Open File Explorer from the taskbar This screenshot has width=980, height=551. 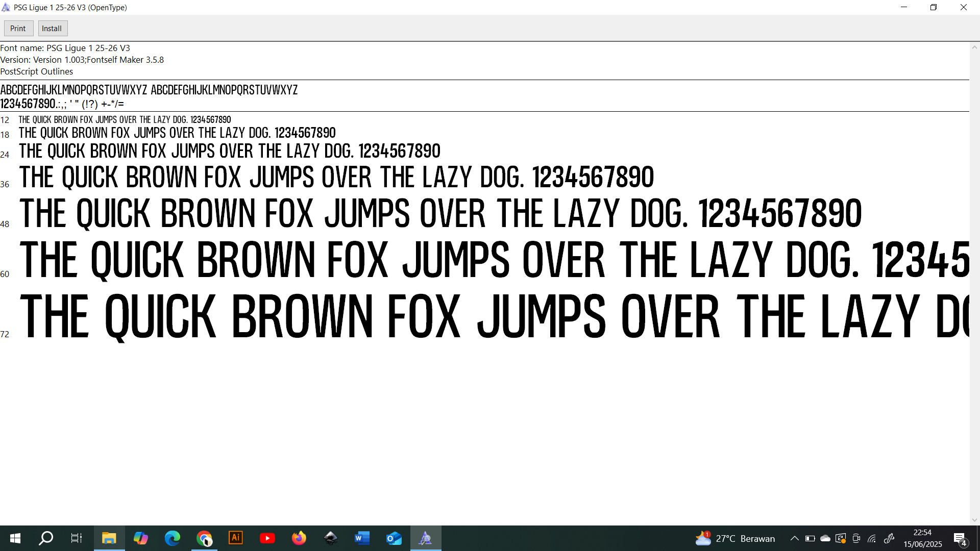pyautogui.click(x=109, y=538)
